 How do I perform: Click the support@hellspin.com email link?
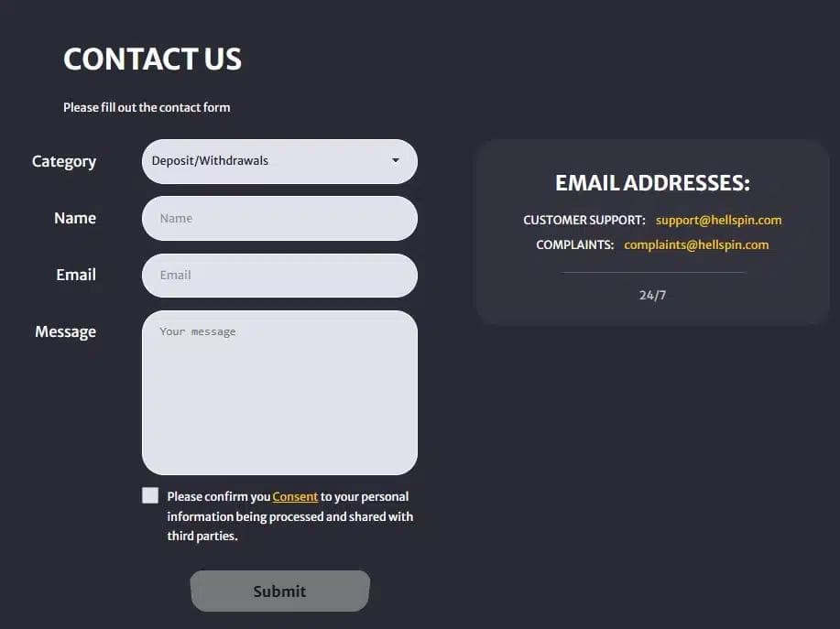point(718,220)
